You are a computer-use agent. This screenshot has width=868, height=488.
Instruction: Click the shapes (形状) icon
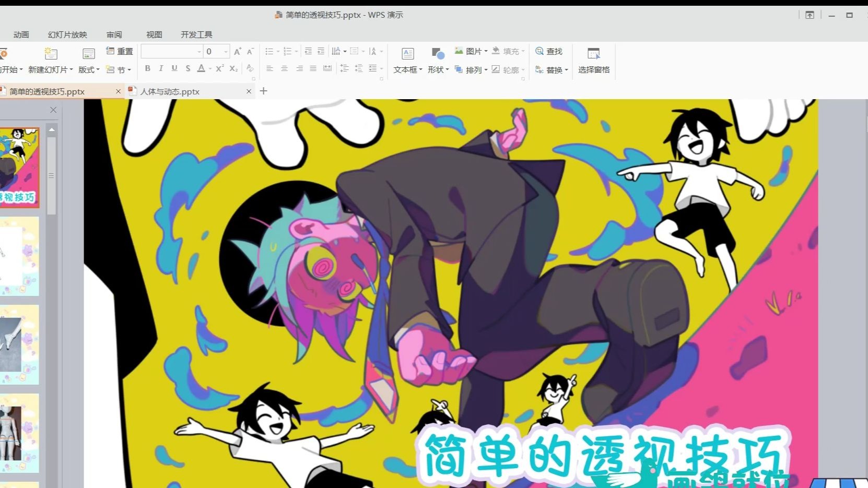pyautogui.click(x=438, y=53)
